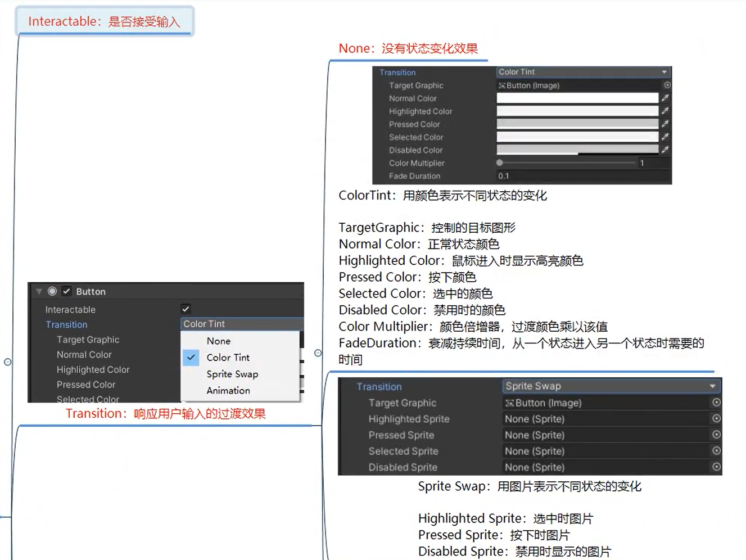746x560 pixels.
Task: Click the Button component title text
Action: coord(91,291)
